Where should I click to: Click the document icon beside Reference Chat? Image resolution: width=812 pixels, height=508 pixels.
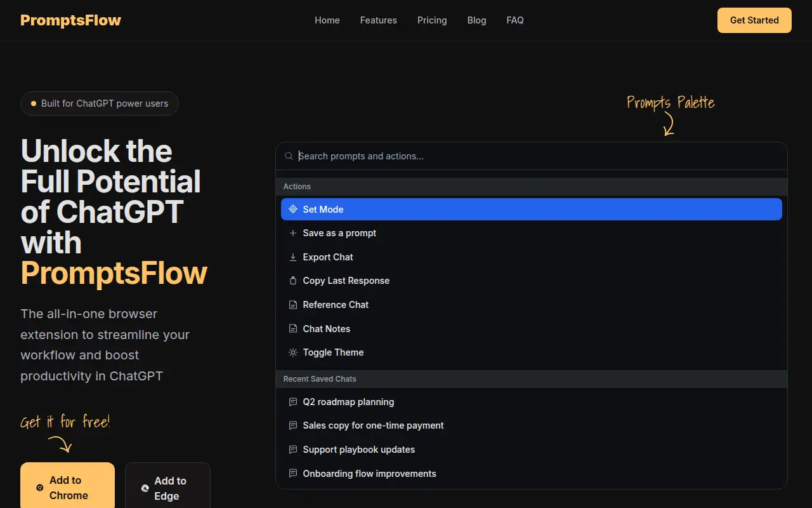293,305
